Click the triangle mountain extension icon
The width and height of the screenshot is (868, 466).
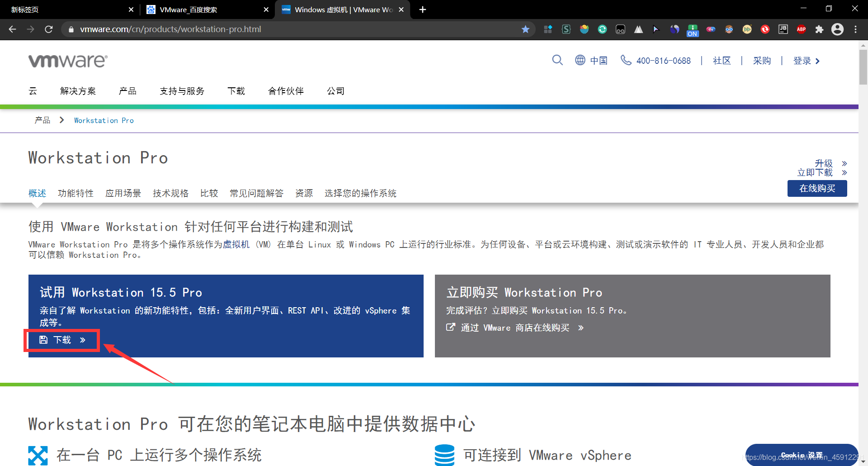pyautogui.click(x=638, y=29)
